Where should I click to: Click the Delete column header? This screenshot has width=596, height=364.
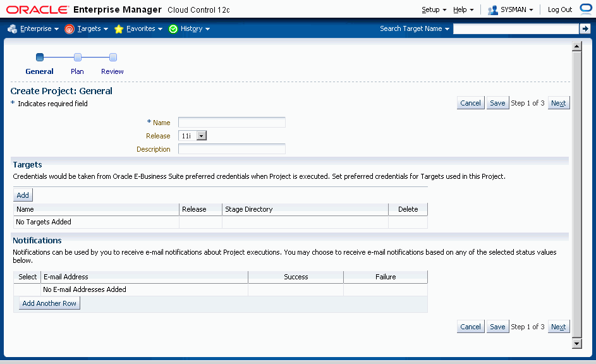(x=408, y=209)
